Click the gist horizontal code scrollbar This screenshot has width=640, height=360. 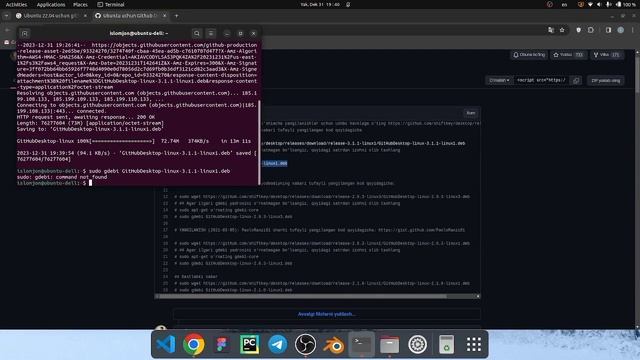pos(303,296)
